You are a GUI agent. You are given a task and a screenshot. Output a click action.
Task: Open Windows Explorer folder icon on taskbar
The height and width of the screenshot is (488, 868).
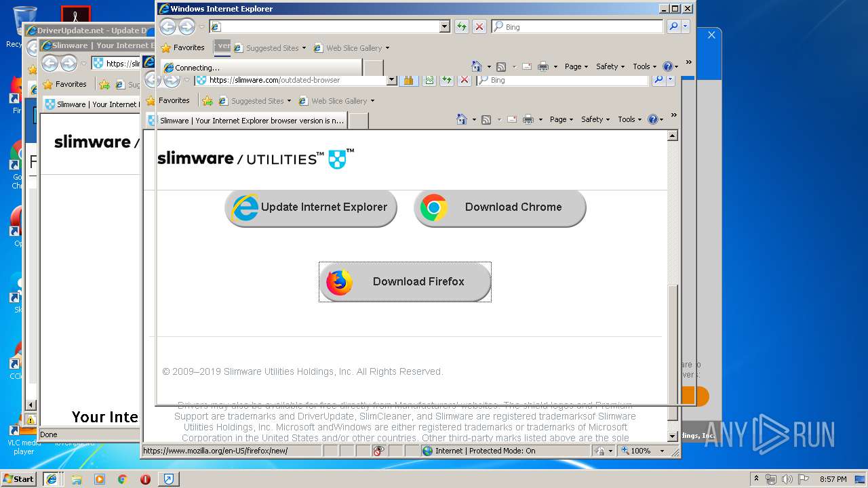76,479
